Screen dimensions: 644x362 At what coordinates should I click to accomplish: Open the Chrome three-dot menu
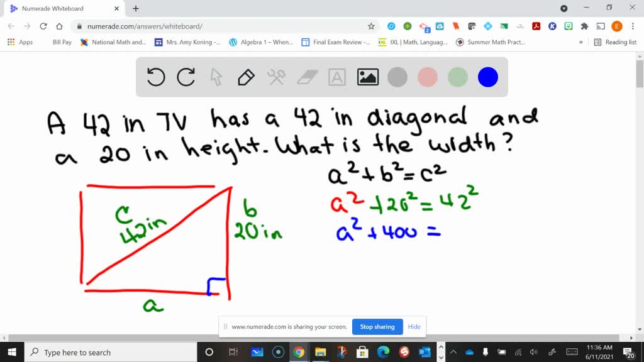[633, 26]
